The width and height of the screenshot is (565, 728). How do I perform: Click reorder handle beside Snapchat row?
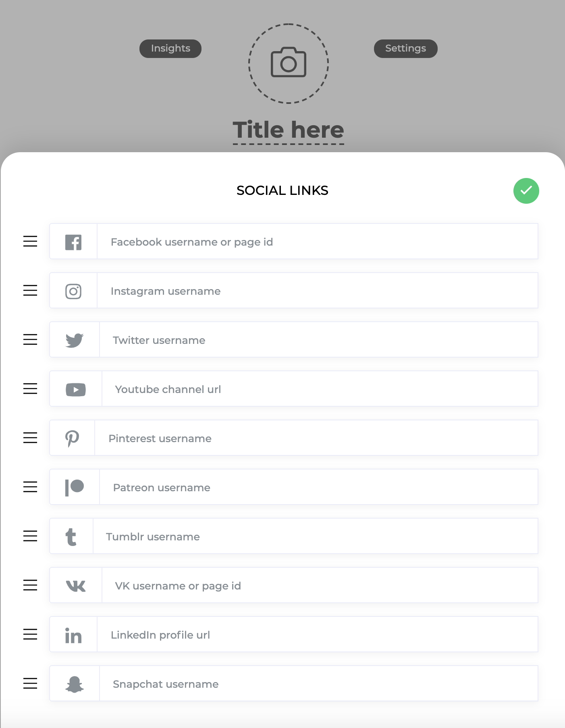[x=30, y=683]
